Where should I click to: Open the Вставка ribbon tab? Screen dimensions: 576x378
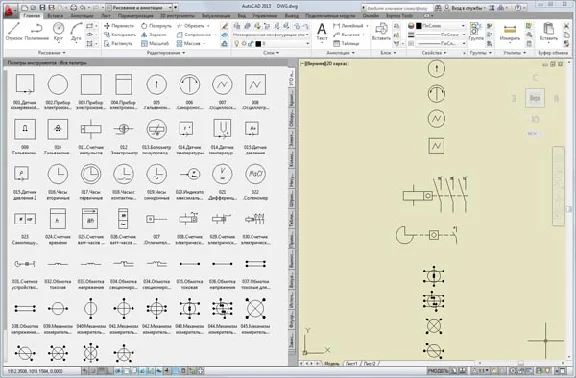[55, 16]
